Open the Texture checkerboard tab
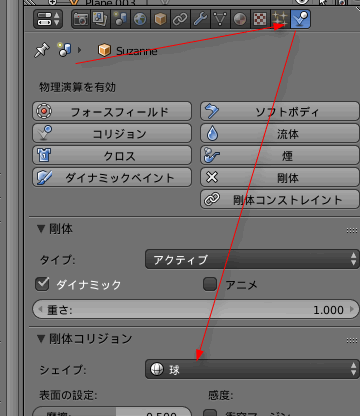 coord(260,19)
